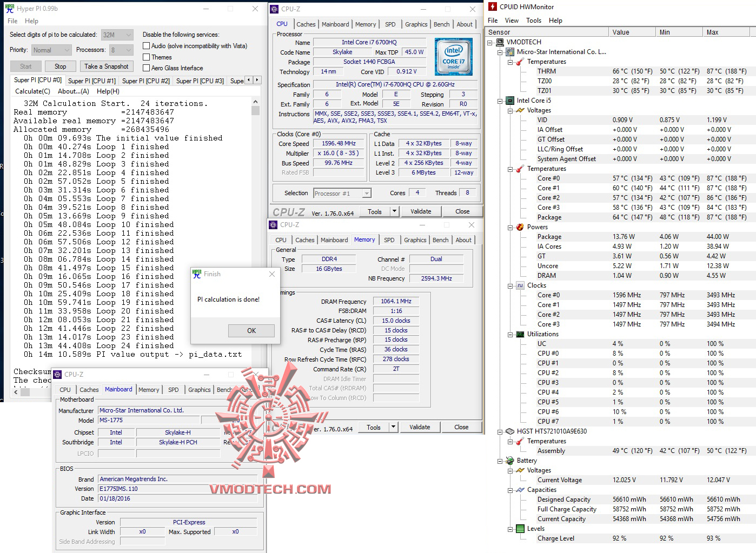The height and width of the screenshot is (553, 756).
Task: Open the File menu in Hyper PI
Action: tap(12, 21)
